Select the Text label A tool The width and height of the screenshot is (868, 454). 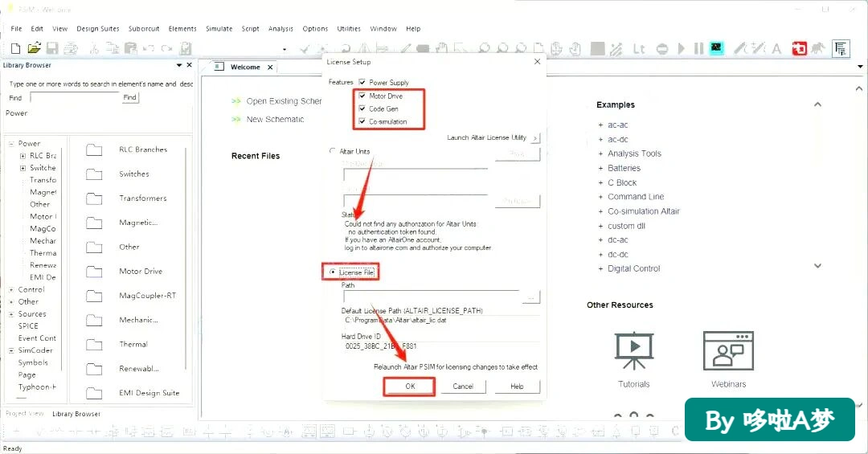776,49
